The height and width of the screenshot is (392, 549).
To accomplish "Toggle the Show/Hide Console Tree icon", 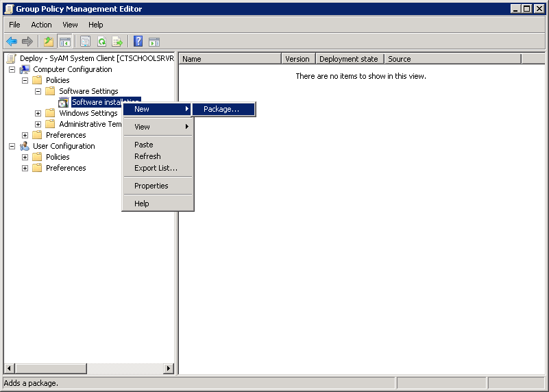I will point(64,42).
